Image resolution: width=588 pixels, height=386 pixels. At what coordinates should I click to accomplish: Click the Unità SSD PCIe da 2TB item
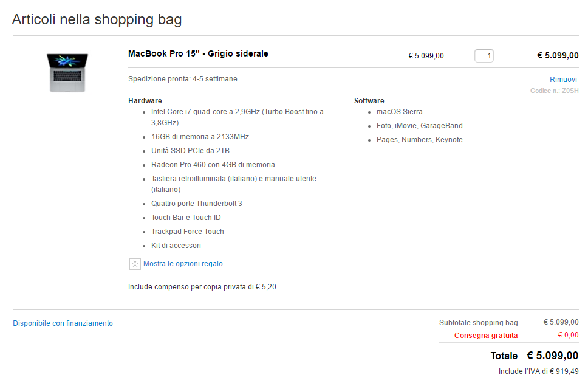tap(190, 151)
